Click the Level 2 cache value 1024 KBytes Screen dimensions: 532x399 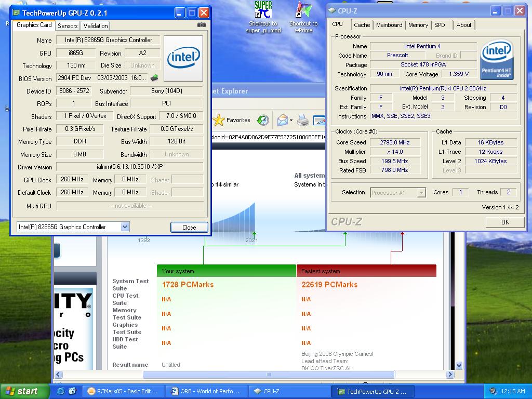click(x=490, y=161)
